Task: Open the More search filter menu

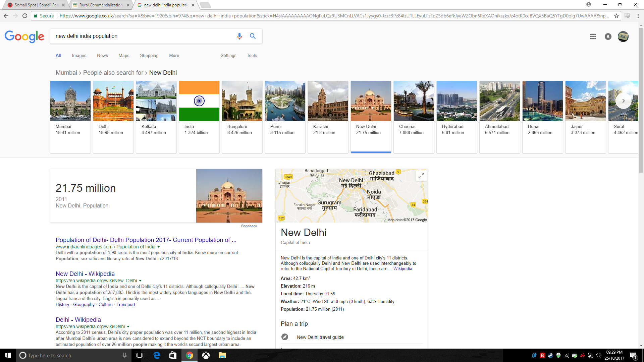Action: [x=174, y=56]
